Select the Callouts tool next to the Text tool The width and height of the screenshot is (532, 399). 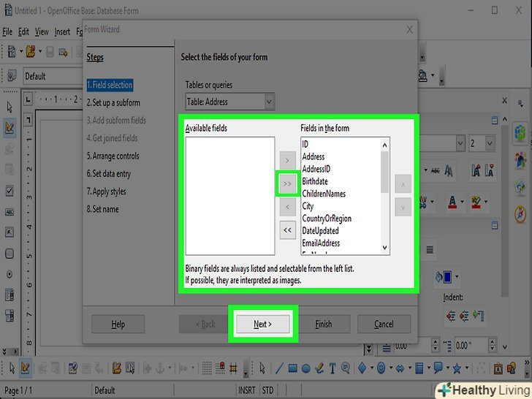point(346,368)
